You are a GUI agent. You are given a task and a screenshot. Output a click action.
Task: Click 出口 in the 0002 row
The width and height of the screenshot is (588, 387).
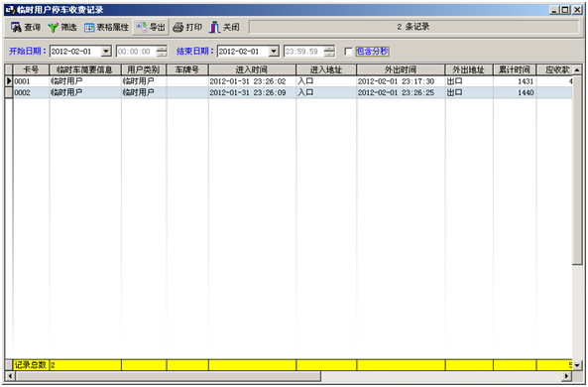tap(454, 92)
